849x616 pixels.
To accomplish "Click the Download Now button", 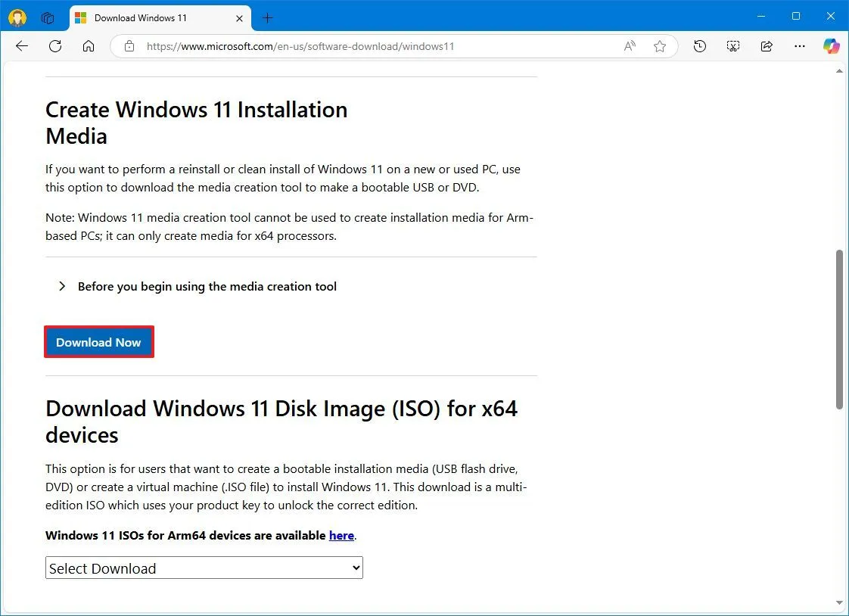I will 98,342.
